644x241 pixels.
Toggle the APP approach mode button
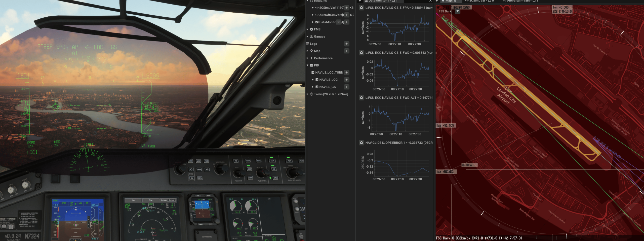(249, 169)
